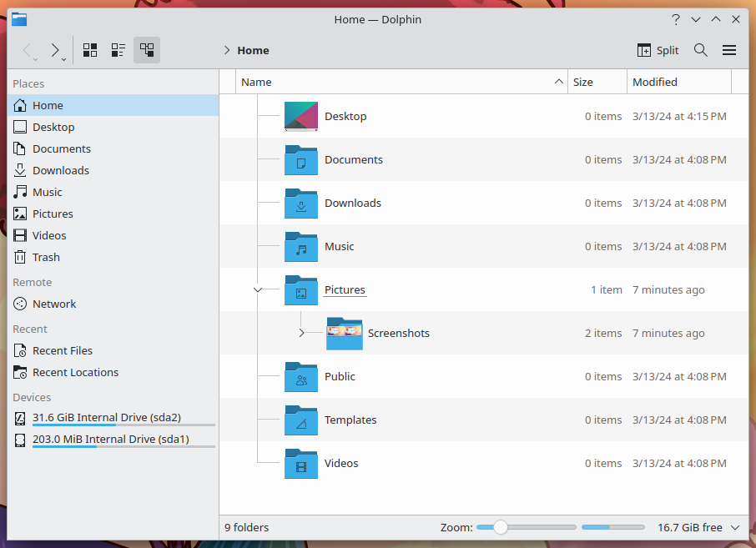Click the Documents folder name in list

coord(354,159)
